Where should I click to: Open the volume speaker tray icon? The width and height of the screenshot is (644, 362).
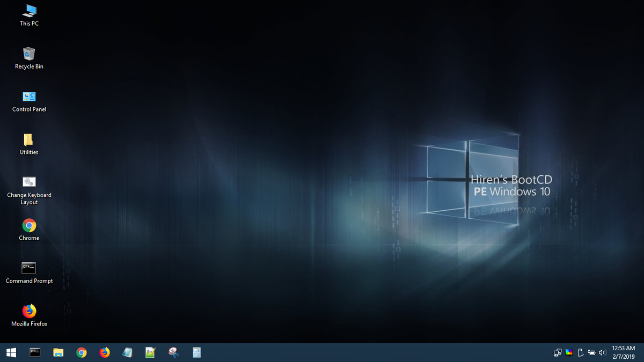click(602, 352)
